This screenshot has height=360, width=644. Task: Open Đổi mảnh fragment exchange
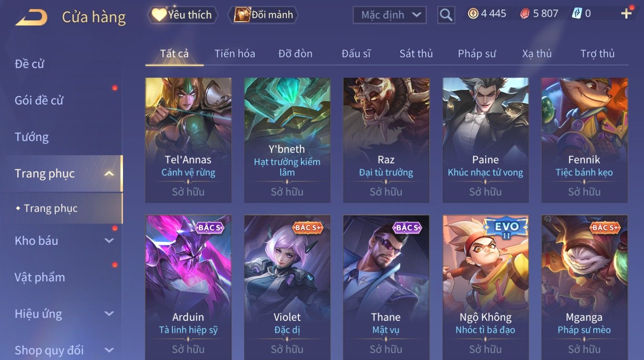[263, 15]
